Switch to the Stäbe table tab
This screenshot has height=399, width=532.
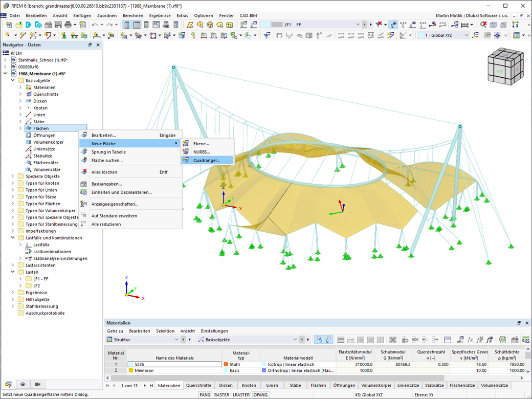(x=295, y=385)
